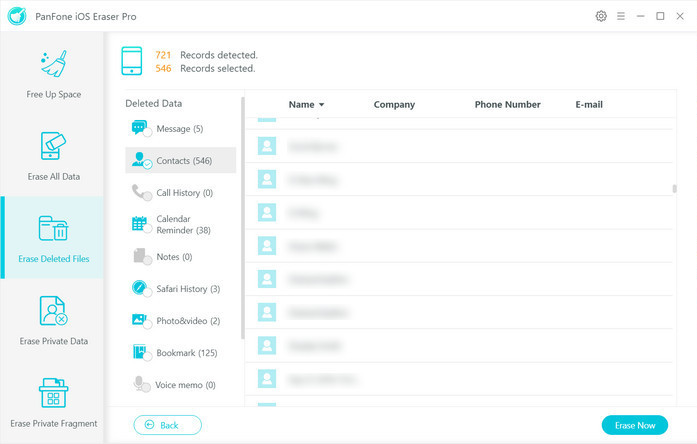Click the 546 Records selected text
The width and height of the screenshot is (697, 444).
coord(205,68)
